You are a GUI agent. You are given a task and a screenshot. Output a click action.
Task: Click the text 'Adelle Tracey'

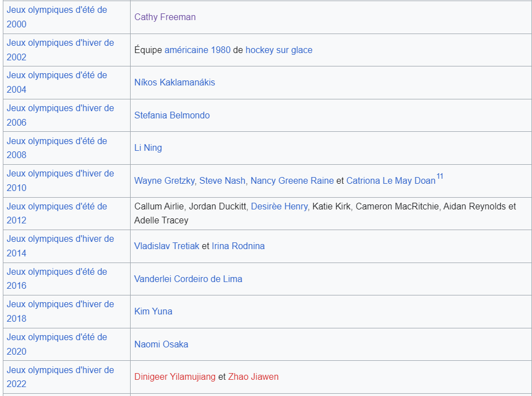[161, 220]
